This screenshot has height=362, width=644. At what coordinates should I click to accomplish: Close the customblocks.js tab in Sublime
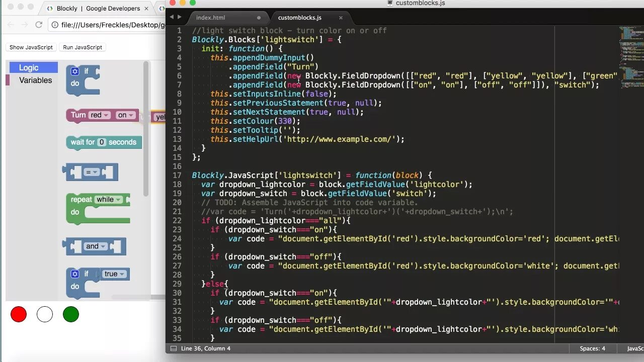[341, 18]
